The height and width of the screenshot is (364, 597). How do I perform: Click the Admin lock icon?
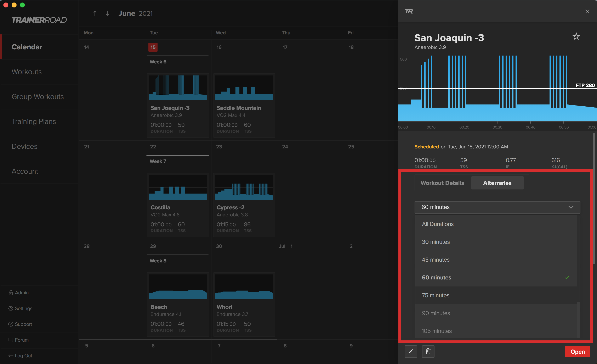(x=11, y=292)
